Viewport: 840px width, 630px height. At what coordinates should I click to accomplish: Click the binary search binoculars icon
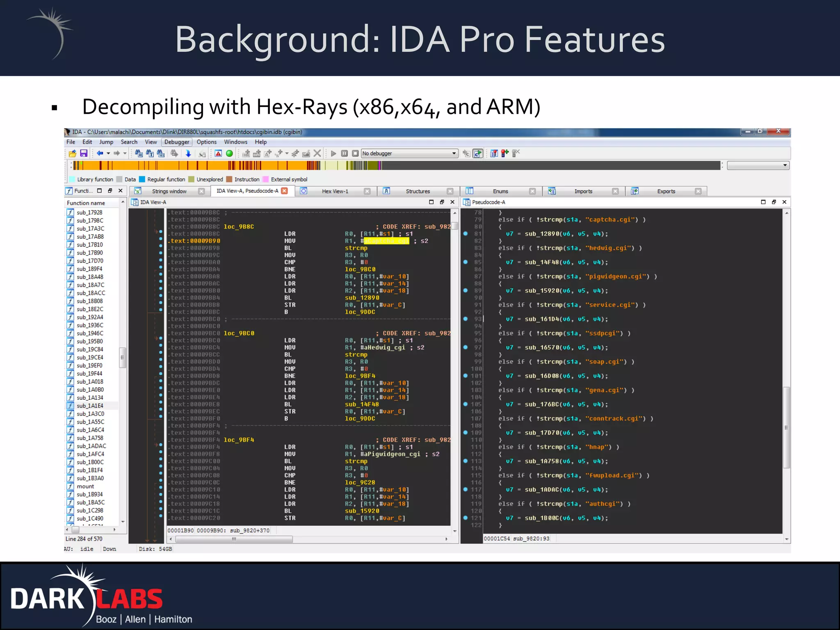coord(161,153)
